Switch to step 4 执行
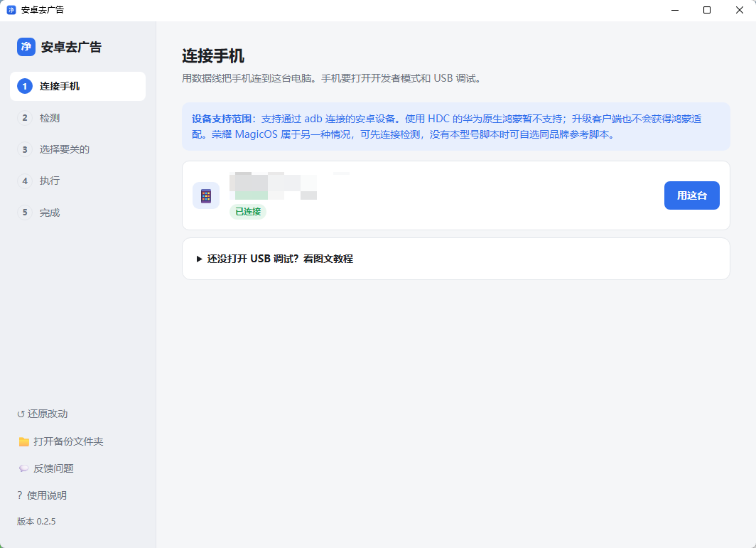 coord(77,181)
